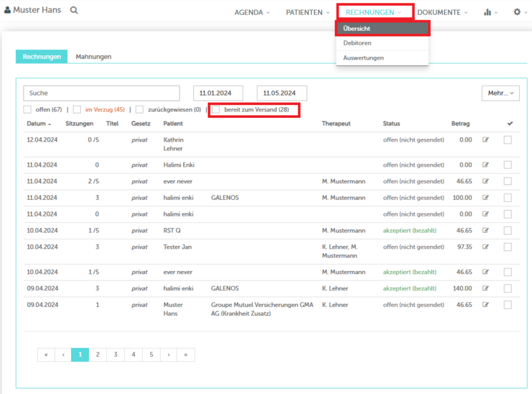Edit the Muster Hans 09.04.2024 invoice

point(485,305)
